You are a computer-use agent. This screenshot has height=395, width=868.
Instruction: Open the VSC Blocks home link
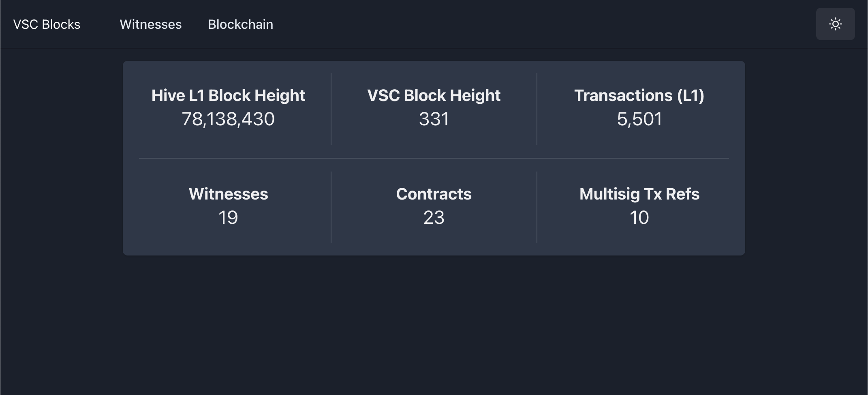(47, 24)
